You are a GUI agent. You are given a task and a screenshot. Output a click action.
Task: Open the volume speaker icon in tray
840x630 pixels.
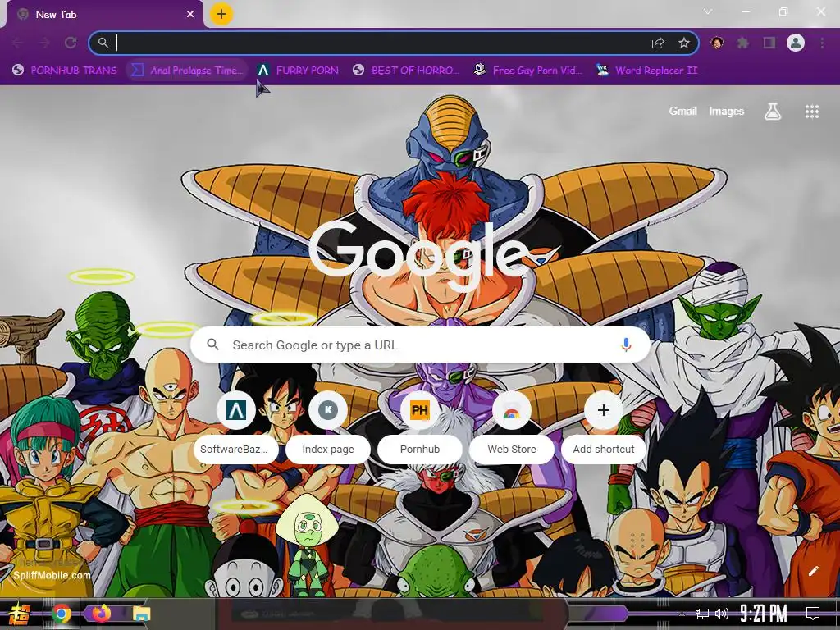pos(722,614)
